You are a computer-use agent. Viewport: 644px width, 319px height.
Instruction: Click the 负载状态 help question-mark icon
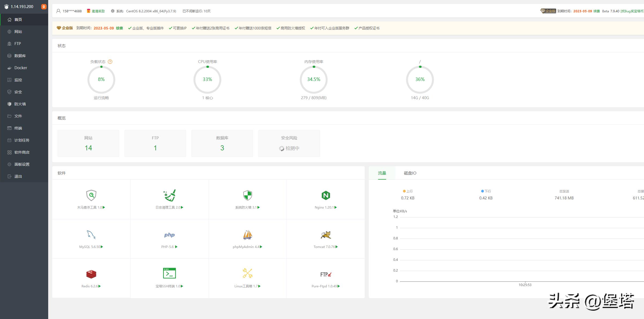tap(110, 62)
